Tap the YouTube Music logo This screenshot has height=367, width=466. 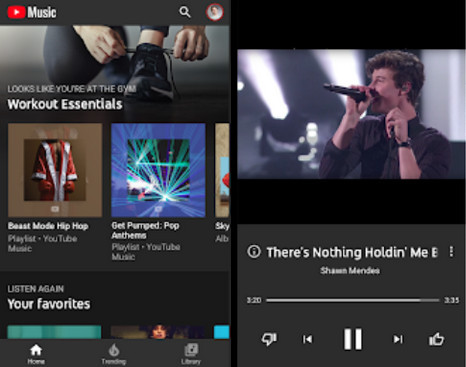pos(32,12)
